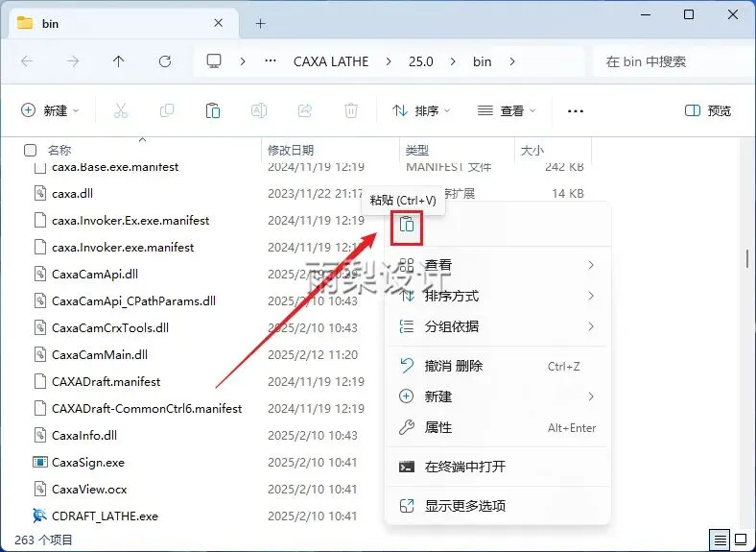This screenshot has width=756, height=552.
Task: Select the file CaxaCamApi.dll
Action: (x=94, y=274)
